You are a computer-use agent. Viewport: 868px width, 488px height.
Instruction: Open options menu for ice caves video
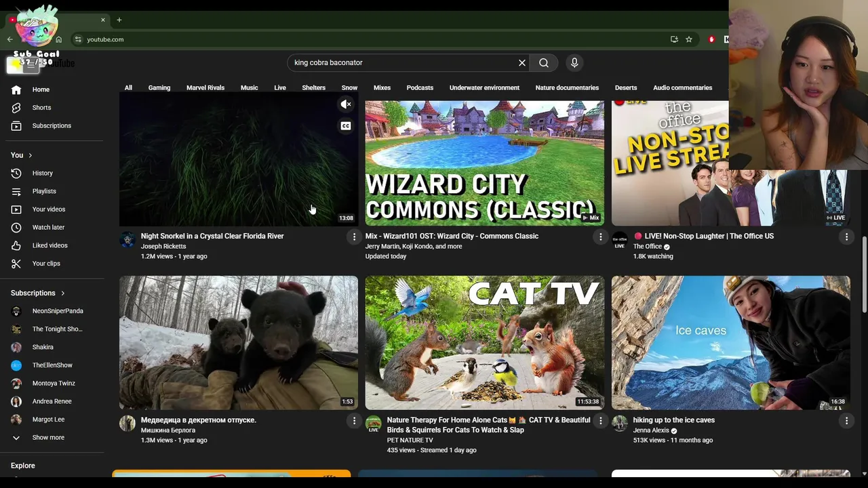coord(846,421)
